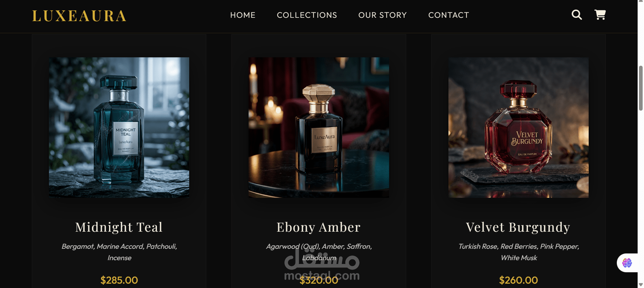Select the Velvet Burgundy bottle image
This screenshot has height=288, width=644.
[519, 127]
